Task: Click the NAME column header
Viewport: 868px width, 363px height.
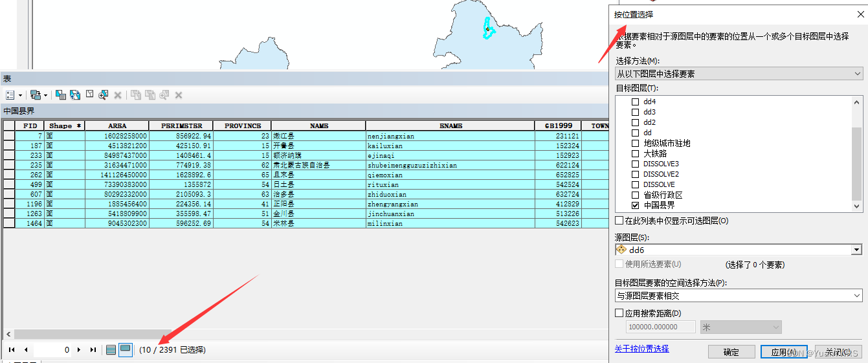Action: point(318,126)
